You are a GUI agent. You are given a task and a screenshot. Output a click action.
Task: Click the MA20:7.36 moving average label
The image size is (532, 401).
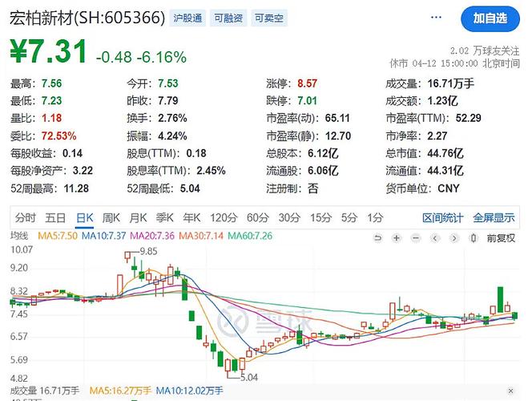tap(152, 236)
